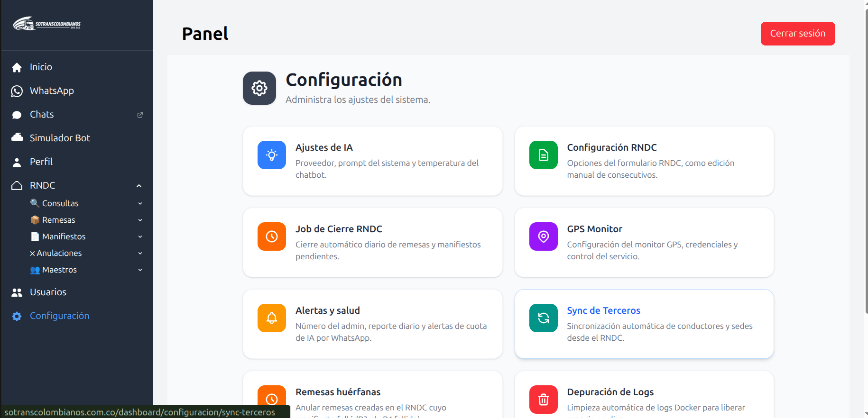868x418 pixels.
Task: Click the teal refresh Sync de Terceros icon
Action: click(544, 318)
